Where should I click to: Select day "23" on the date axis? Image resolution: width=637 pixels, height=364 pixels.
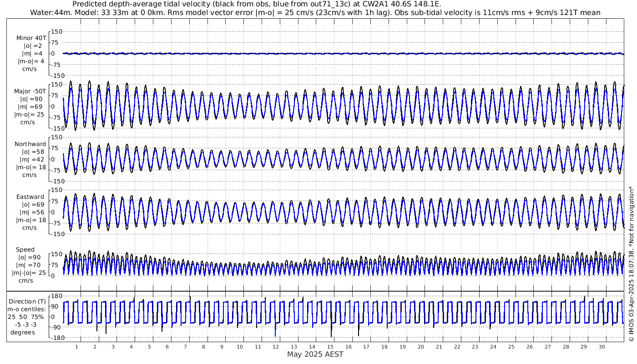click(475, 347)
